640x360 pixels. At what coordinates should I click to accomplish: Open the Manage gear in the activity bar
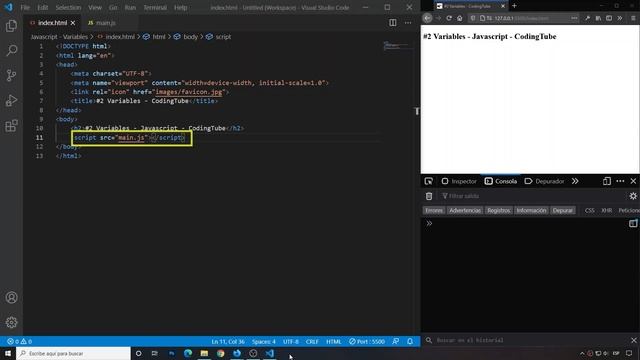point(11,322)
